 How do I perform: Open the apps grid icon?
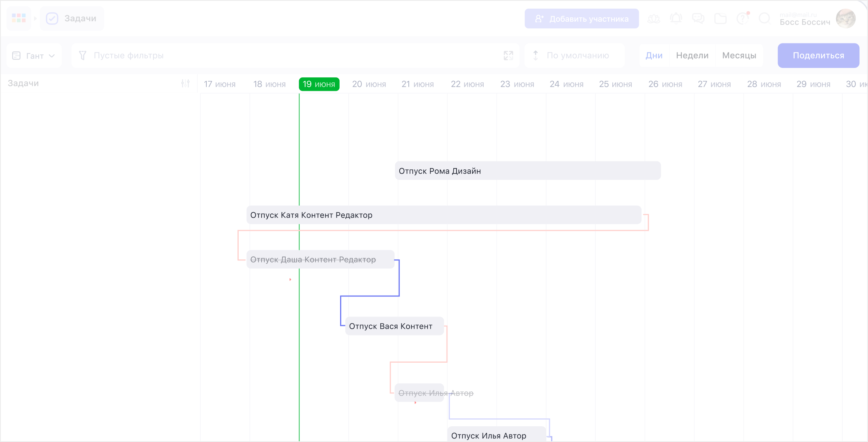[x=19, y=18]
